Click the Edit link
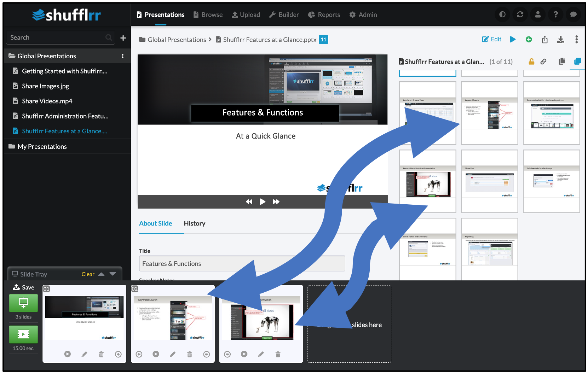 click(x=492, y=39)
